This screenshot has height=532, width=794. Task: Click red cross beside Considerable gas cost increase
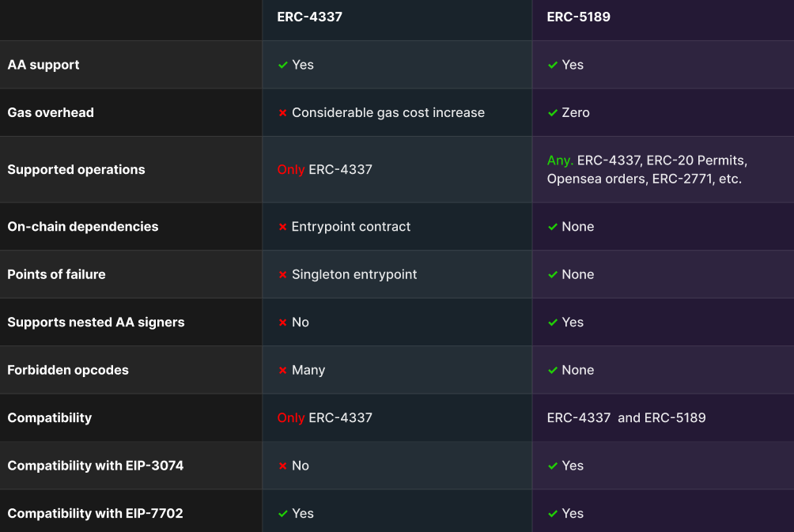coord(282,113)
